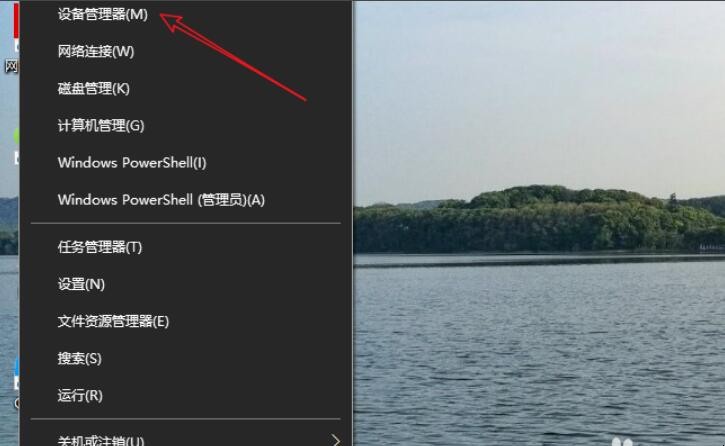Click the red desktop icon behind the menu
The height and width of the screenshot is (446, 725).
pyautogui.click(x=16, y=21)
